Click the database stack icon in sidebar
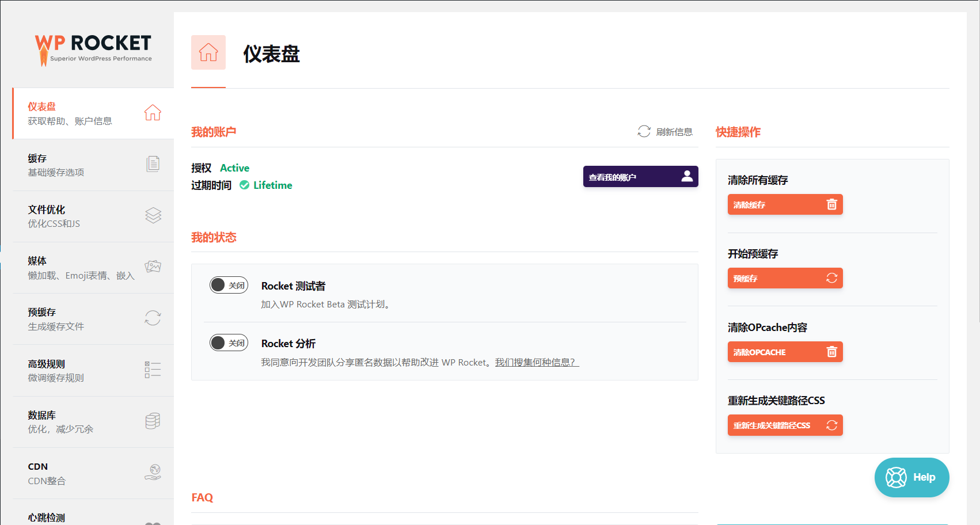This screenshot has width=980, height=525. [x=153, y=421]
